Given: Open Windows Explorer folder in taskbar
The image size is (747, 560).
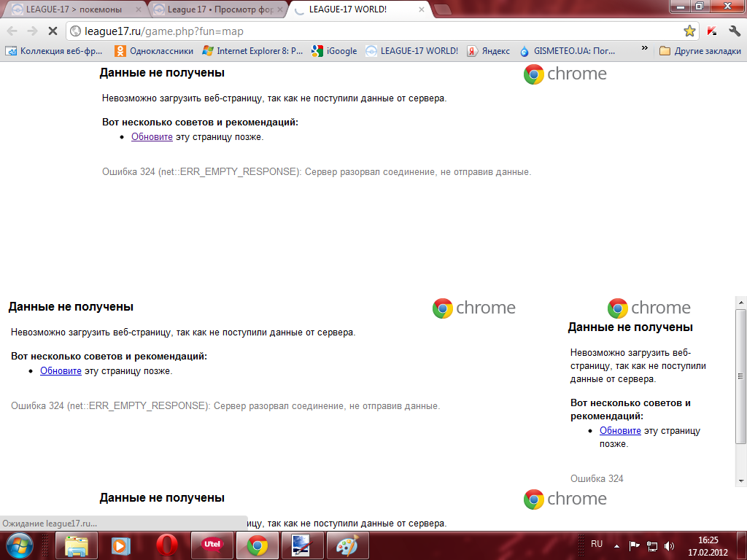Looking at the screenshot, I should point(77,545).
